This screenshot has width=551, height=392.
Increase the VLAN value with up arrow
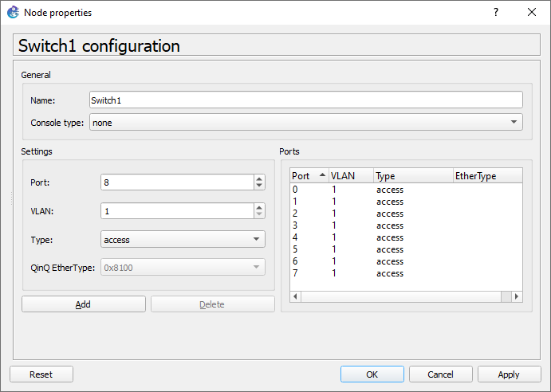[x=259, y=208]
